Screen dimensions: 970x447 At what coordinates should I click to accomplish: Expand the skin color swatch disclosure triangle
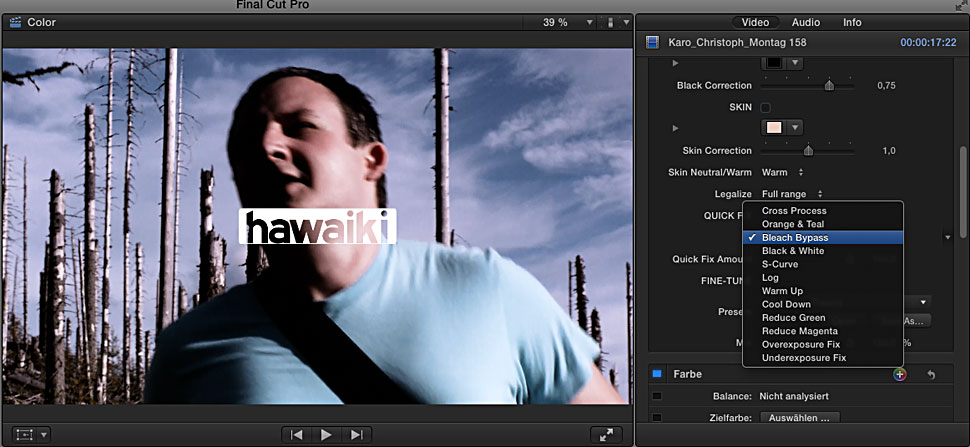click(x=676, y=128)
